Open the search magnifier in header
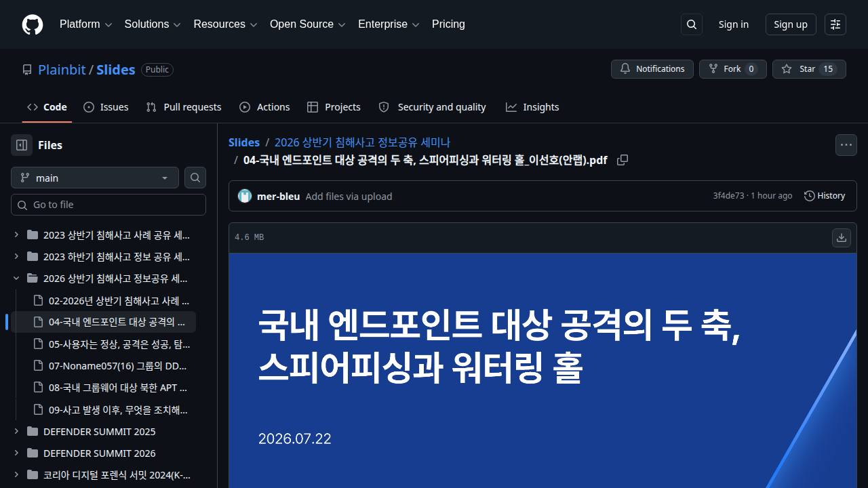Screen dimensions: 868x488 pos(692,24)
